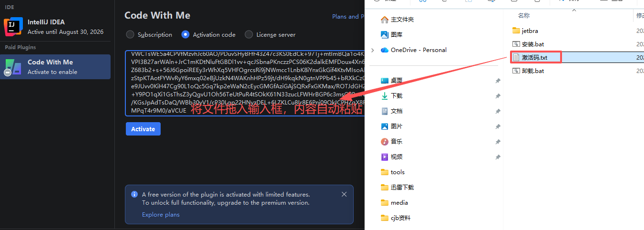Open the media folder in sidebar
644x230 pixels.
394,203
